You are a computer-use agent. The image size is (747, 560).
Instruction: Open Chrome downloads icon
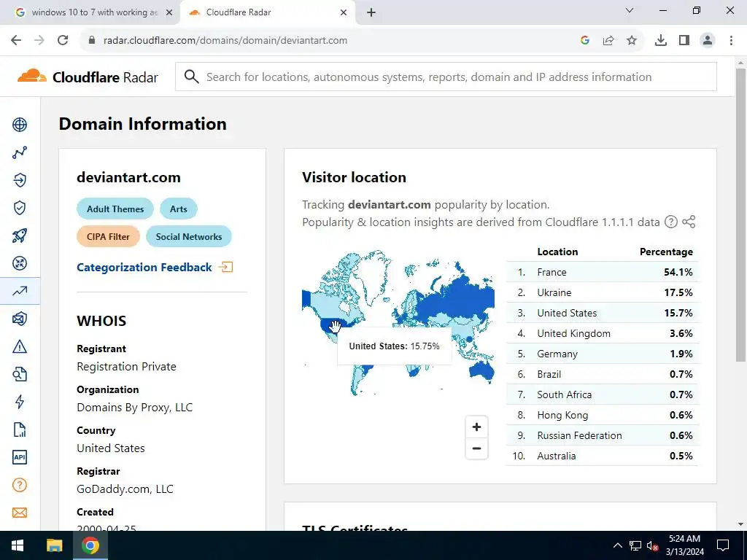661,41
